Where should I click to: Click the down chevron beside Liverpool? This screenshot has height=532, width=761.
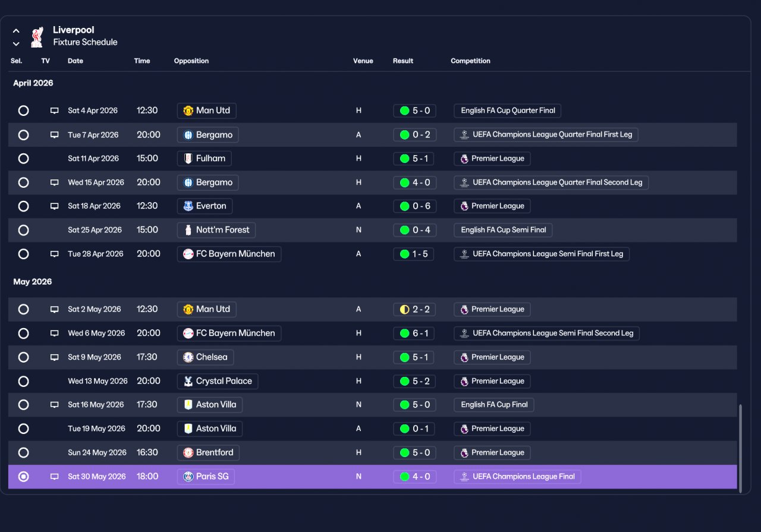(16, 43)
